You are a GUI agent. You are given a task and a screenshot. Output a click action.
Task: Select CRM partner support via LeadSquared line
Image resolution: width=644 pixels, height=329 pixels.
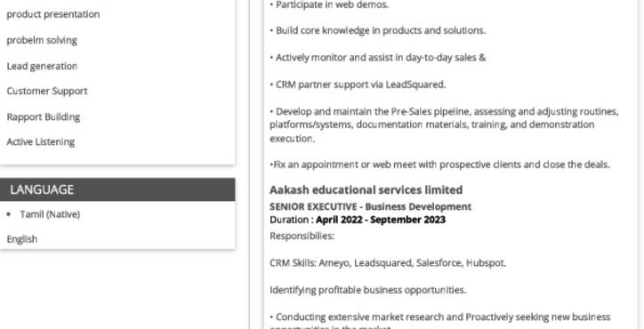(358, 84)
